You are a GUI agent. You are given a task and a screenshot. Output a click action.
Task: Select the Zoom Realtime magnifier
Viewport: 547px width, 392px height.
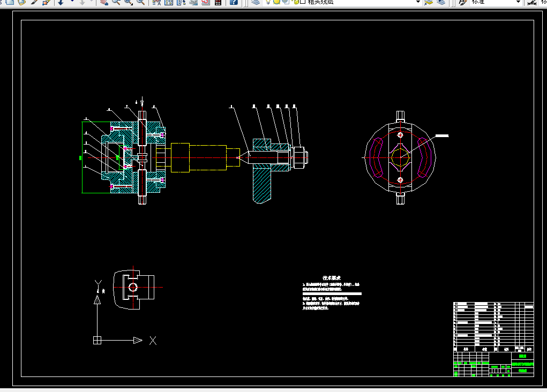[x=116, y=2]
